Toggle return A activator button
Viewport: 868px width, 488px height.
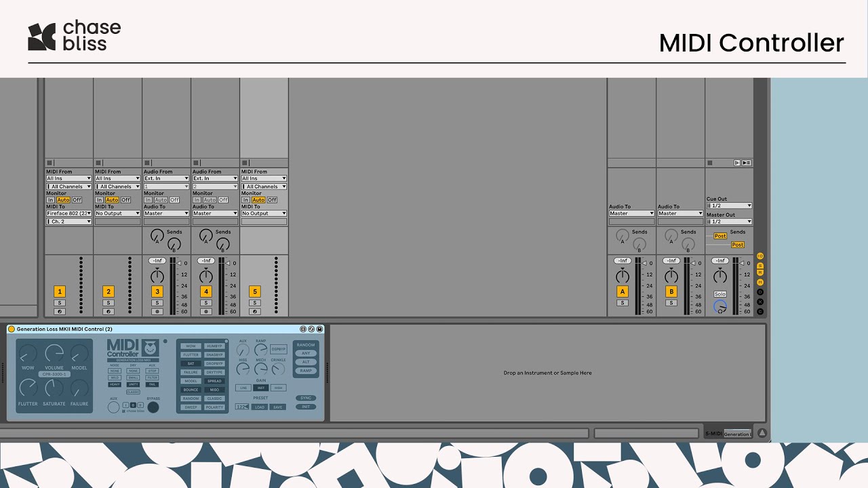pyautogui.click(x=623, y=291)
